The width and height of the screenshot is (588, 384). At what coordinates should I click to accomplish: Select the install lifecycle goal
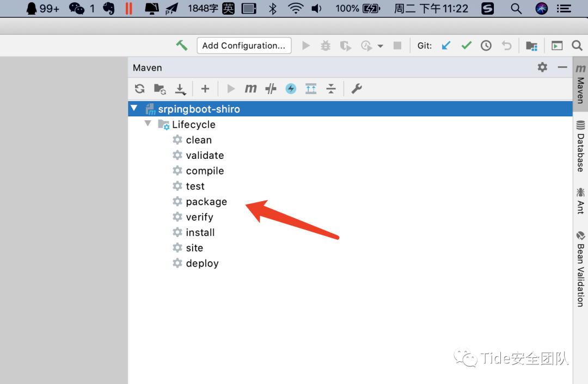point(200,232)
